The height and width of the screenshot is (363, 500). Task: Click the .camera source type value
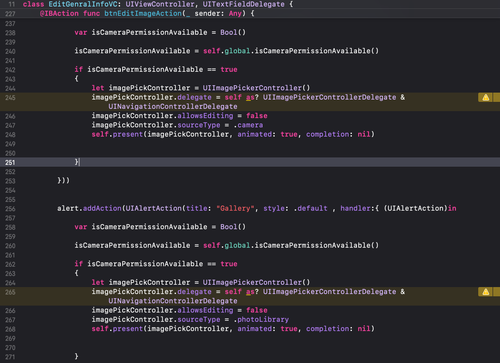click(x=248, y=125)
